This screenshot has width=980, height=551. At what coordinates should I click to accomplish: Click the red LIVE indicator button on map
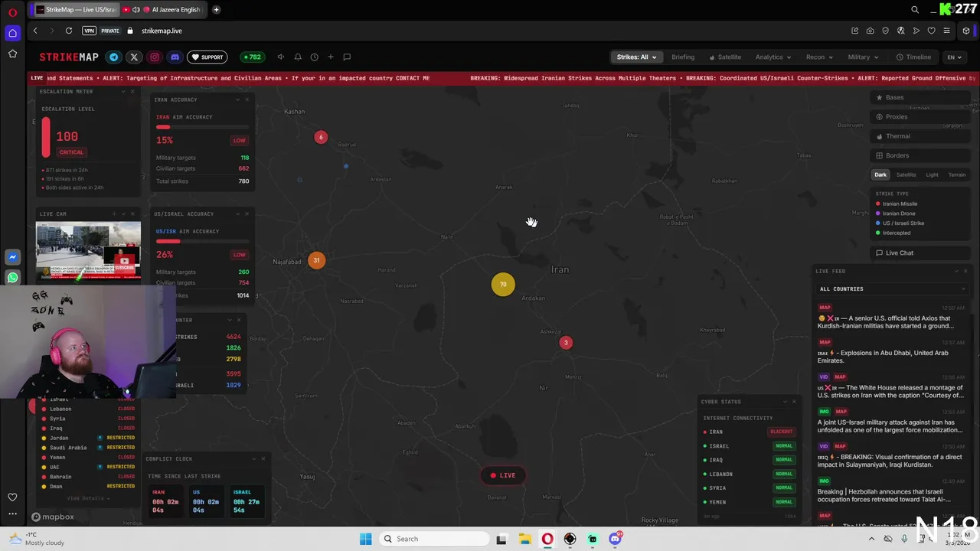point(503,475)
